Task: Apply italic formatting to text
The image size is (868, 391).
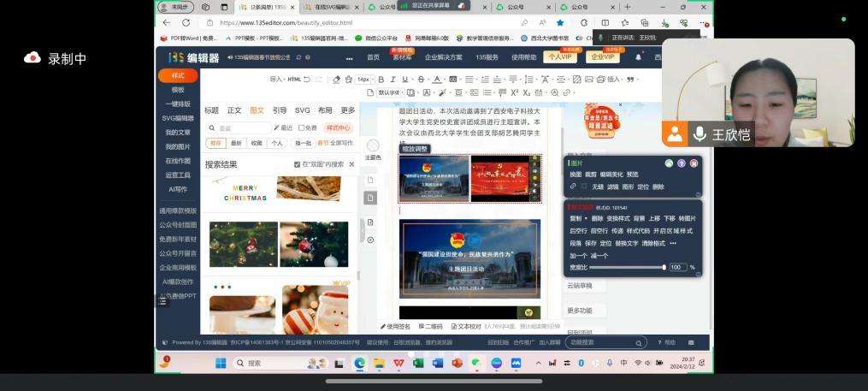Action: point(393,80)
